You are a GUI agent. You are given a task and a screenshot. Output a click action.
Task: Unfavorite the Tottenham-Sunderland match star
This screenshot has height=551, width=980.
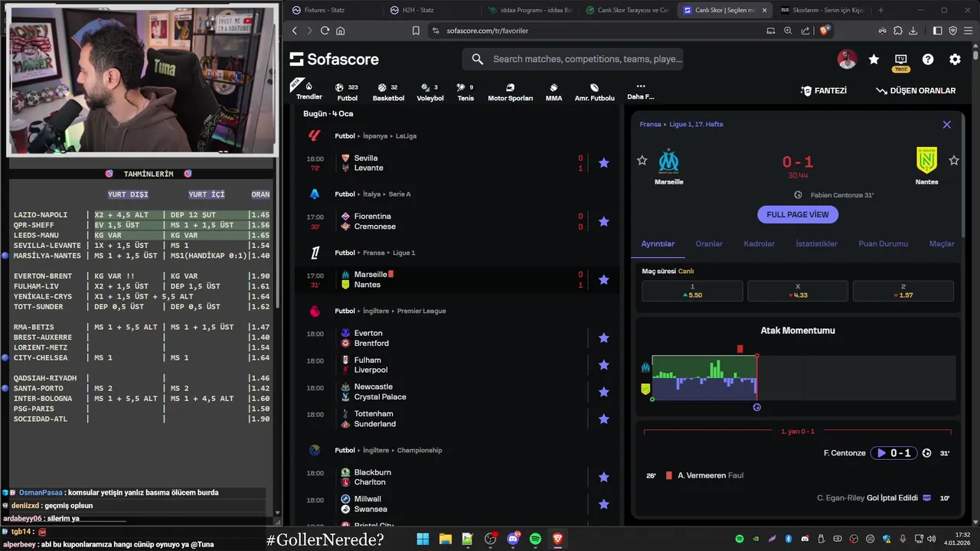[603, 419]
